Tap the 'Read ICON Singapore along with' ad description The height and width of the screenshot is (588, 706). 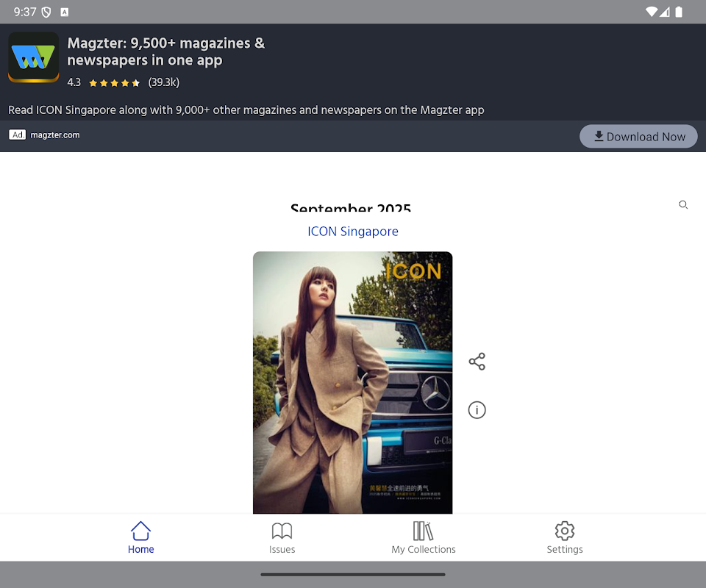pyautogui.click(x=246, y=110)
